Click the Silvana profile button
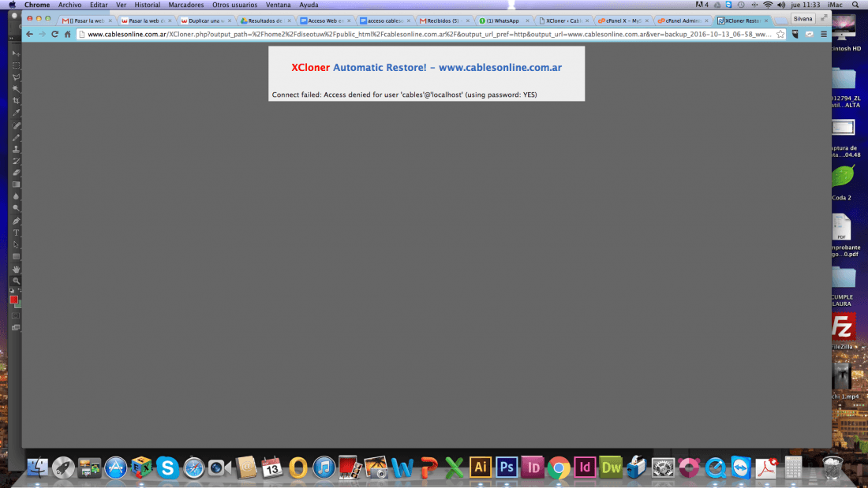This screenshot has height=488, width=868. (803, 19)
